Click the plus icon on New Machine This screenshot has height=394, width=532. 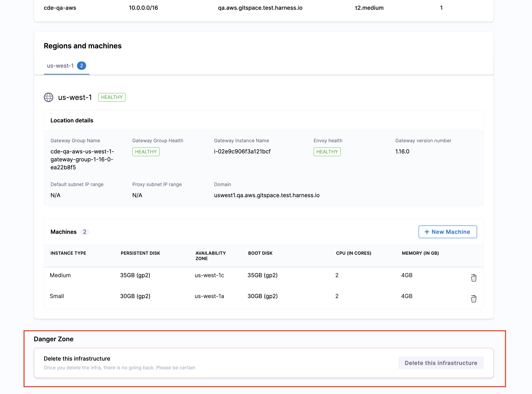tap(427, 232)
